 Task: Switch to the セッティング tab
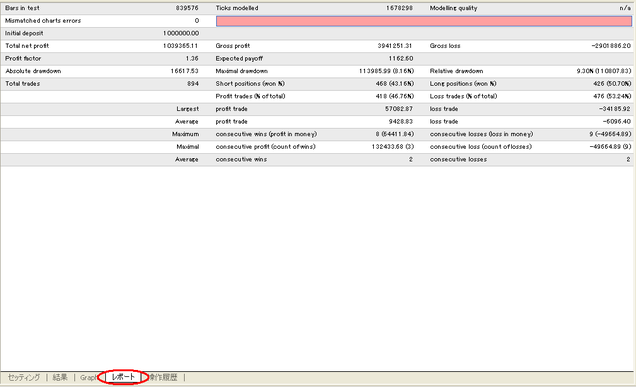tap(24, 377)
